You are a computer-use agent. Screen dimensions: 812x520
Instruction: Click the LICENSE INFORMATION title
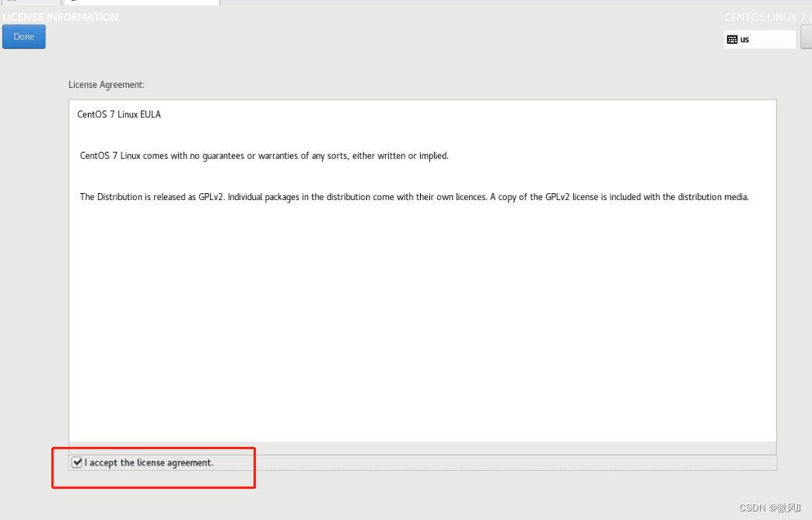click(x=60, y=17)
